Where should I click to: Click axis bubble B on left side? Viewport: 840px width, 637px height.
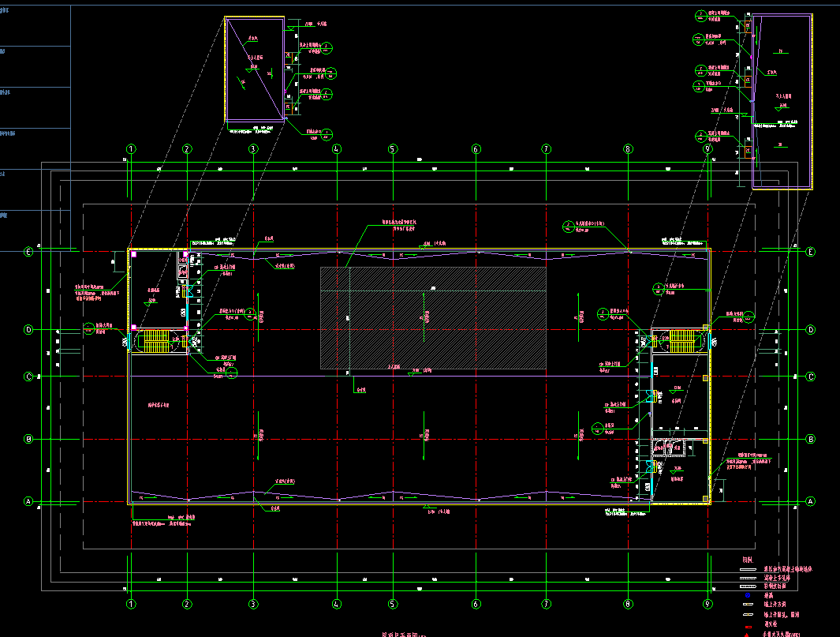(x=28, y=439)
